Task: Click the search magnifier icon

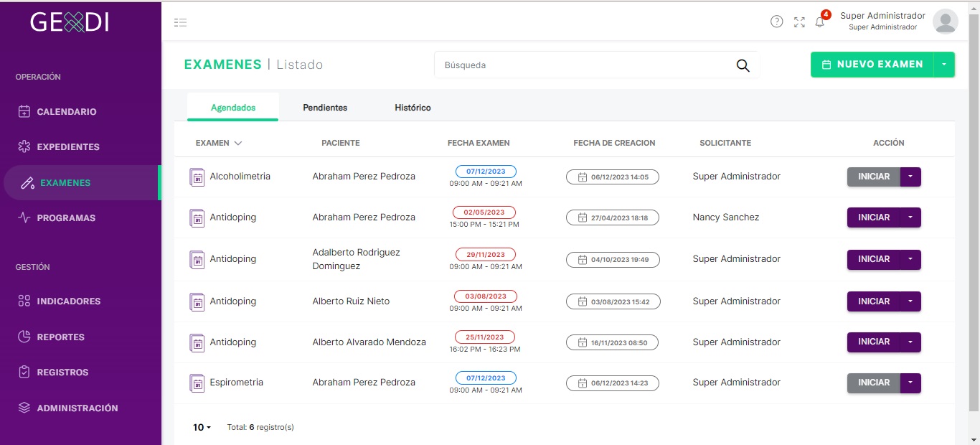Action: (x=743, y=65)
